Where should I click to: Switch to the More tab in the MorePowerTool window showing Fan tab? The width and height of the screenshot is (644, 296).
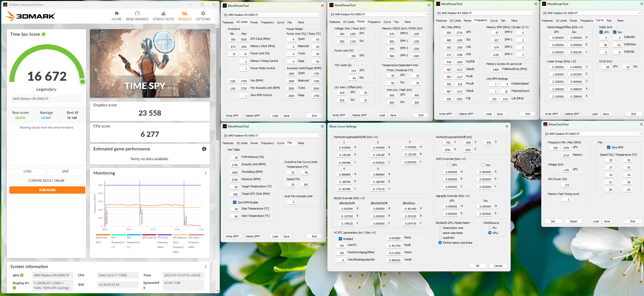(x=301, y=143)
